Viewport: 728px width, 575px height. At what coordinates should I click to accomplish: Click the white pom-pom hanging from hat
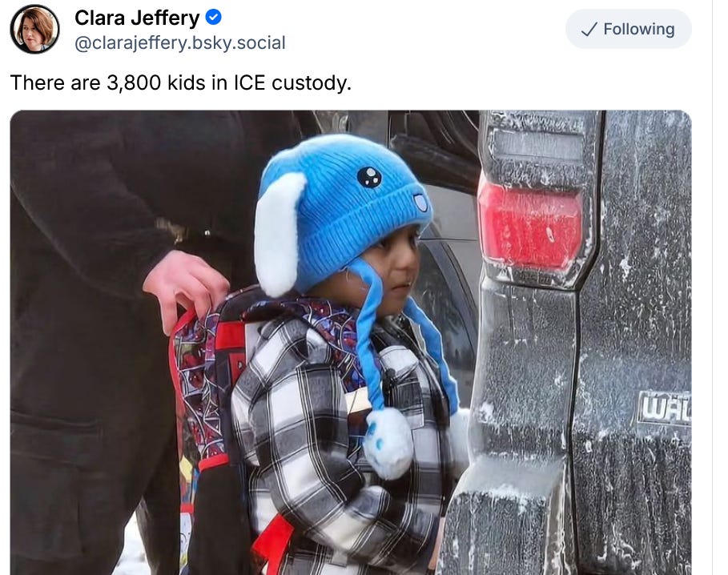[388, 443]
